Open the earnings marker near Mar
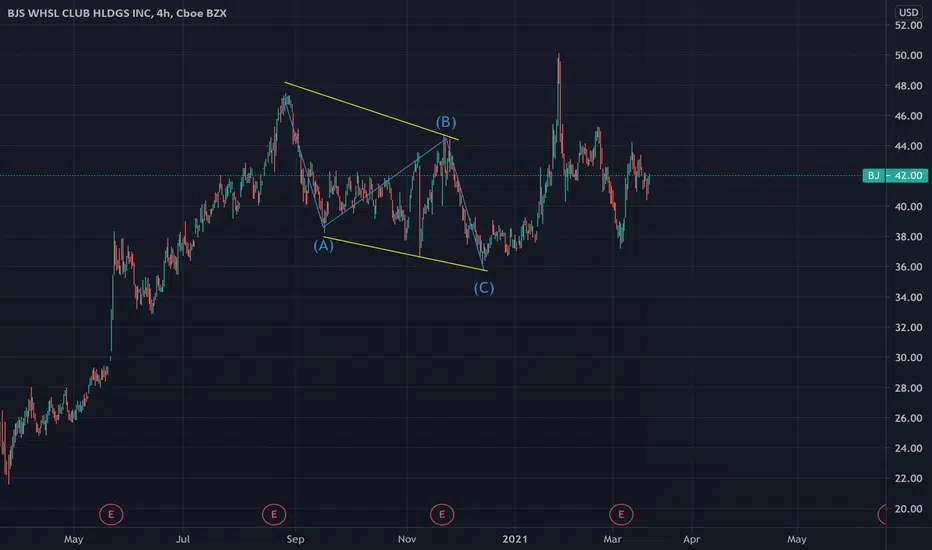932x550 pixels. click(621, 514)
